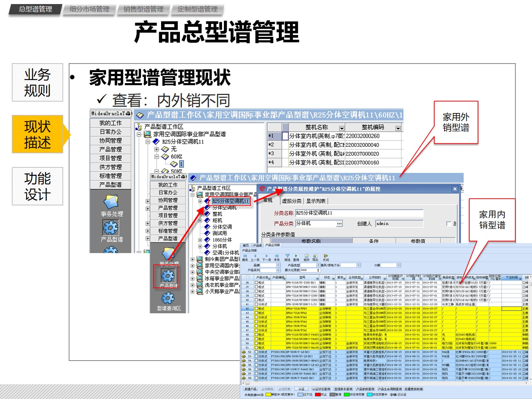Open the red-boxed 产品型谱 gear icon
532x399 pixels.
tap(167, 276)
